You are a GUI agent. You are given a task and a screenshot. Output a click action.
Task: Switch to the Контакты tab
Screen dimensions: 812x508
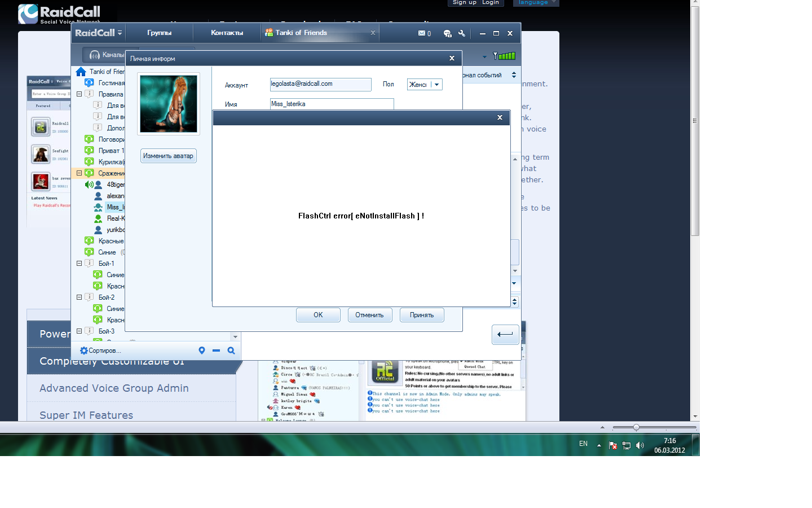(227, 33)
